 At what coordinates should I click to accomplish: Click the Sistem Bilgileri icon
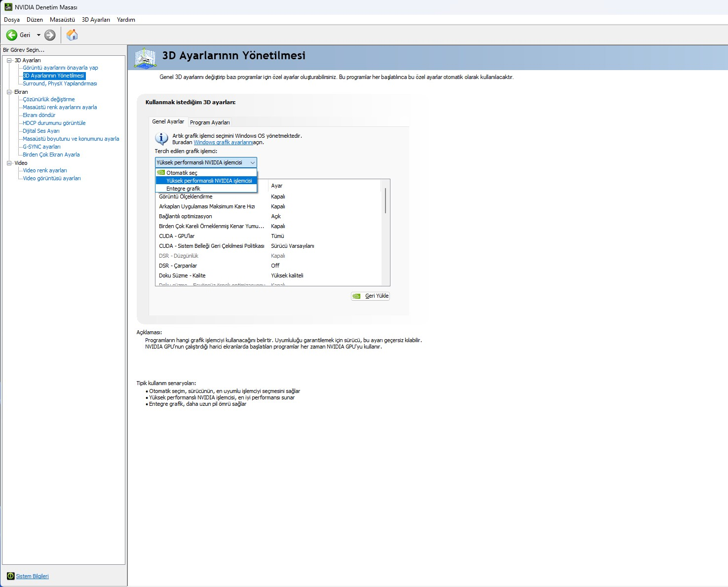point(10,576)
